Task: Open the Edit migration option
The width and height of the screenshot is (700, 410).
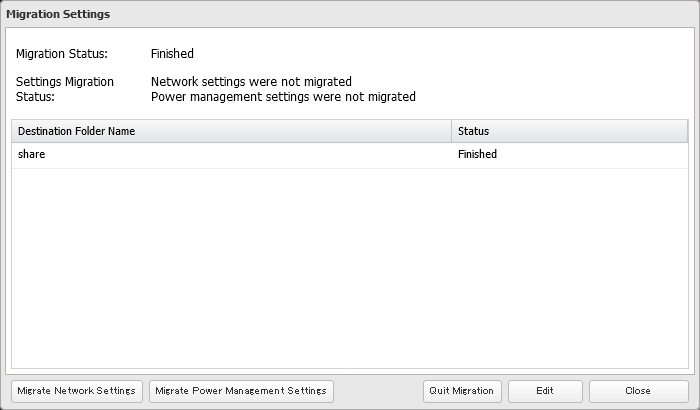Action: click(545, 391)
